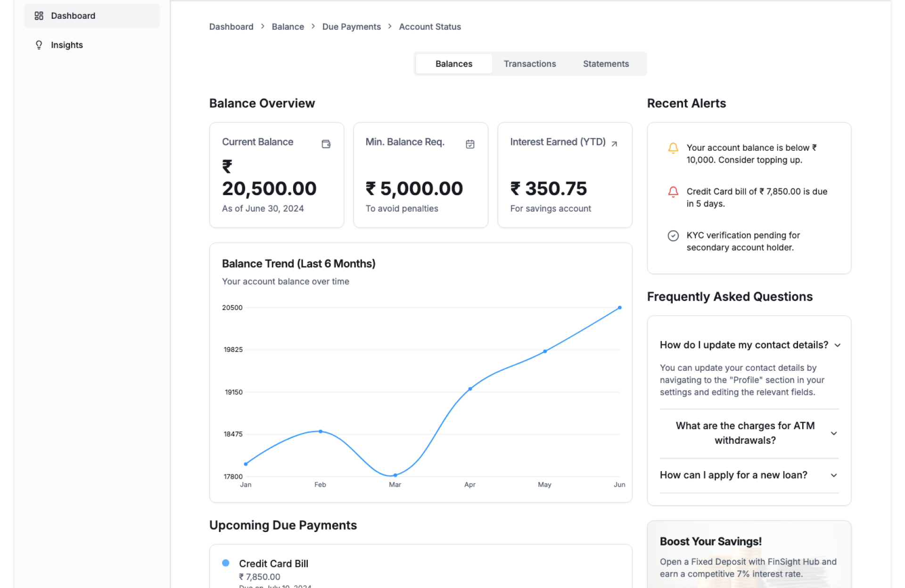Click the red bell credit card alert icon
905x588 pixels.
[673, 192]
